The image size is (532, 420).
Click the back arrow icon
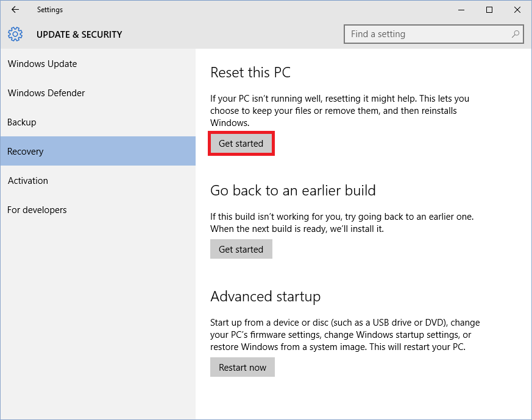tap(15, 10)
